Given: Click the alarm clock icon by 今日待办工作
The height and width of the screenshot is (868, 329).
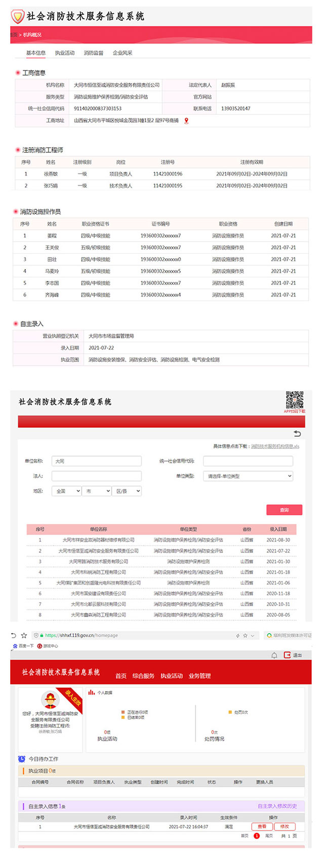Looking at the screenshot, I should click(22, 759).
